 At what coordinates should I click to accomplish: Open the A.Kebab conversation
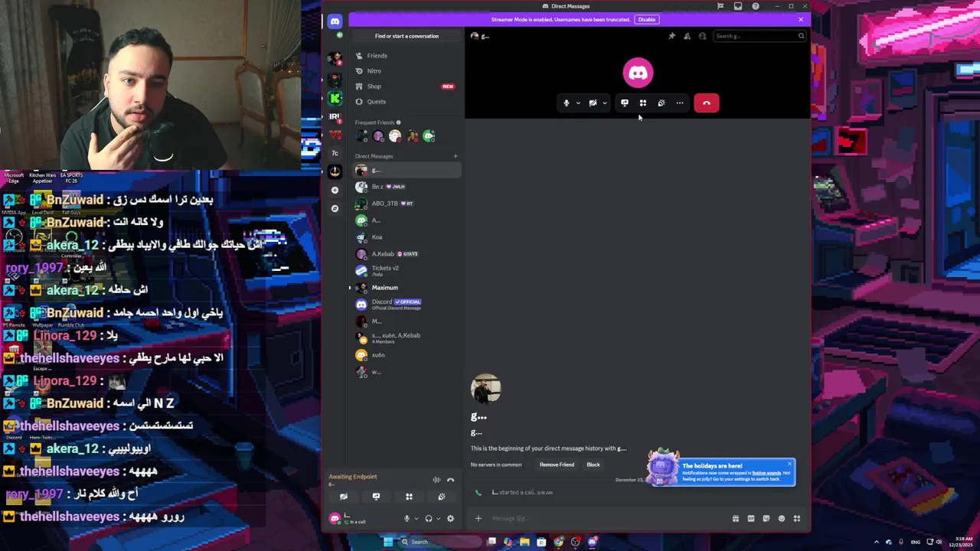pyautogui.click(x=407, y=254)
